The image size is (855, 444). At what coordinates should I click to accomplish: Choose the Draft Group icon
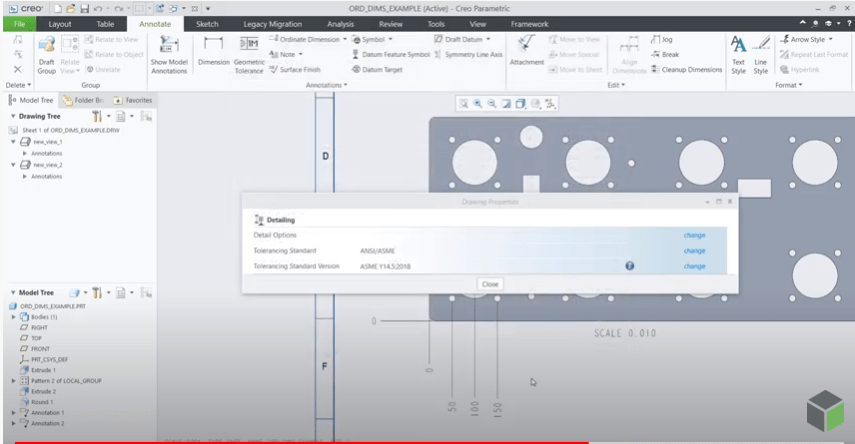pos(46,47)
